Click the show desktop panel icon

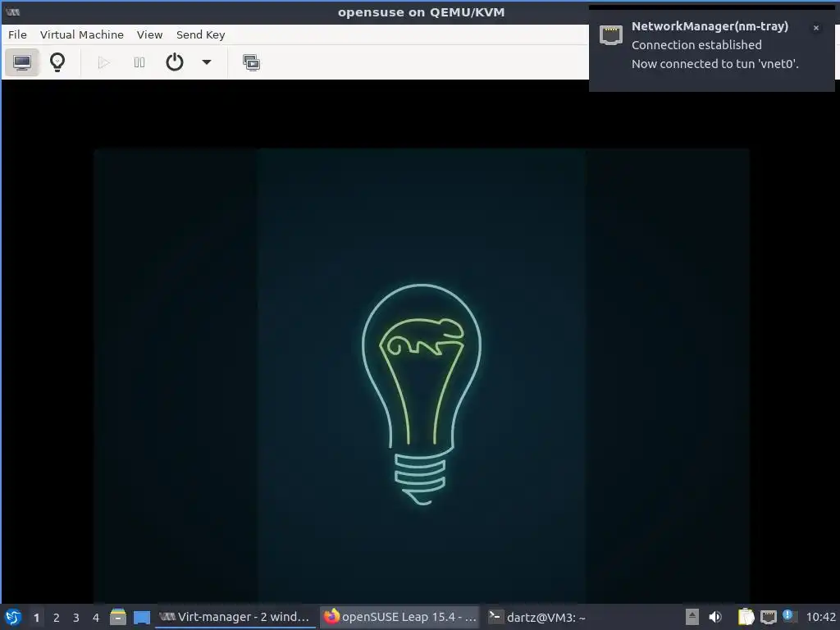point(141,617)
